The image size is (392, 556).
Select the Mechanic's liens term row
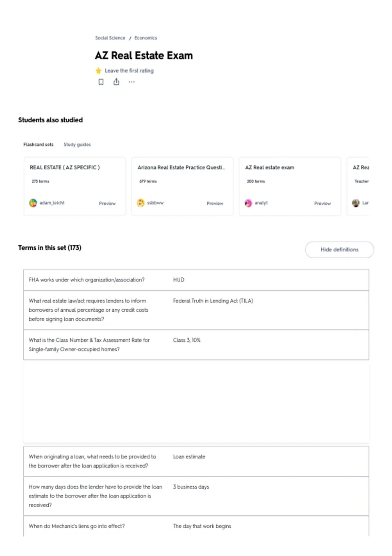point(196,526)
